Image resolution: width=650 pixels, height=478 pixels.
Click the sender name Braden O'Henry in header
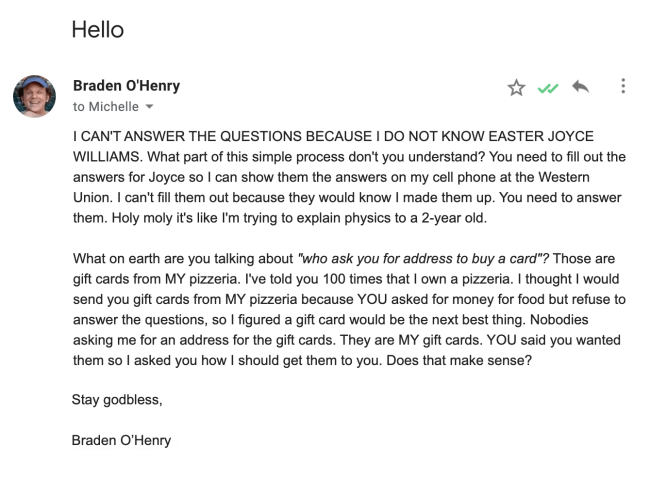(126, 85)
